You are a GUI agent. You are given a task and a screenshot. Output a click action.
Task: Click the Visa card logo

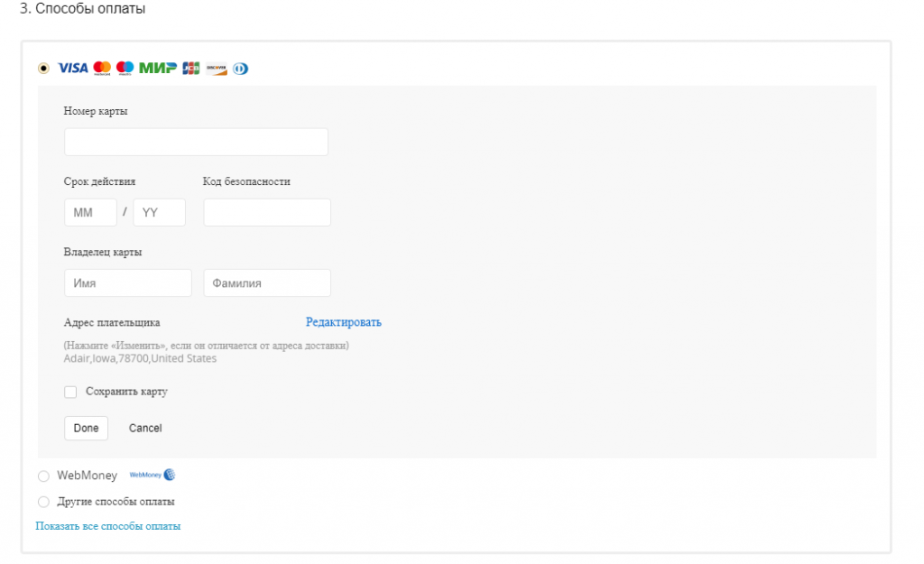coord(72,69)
